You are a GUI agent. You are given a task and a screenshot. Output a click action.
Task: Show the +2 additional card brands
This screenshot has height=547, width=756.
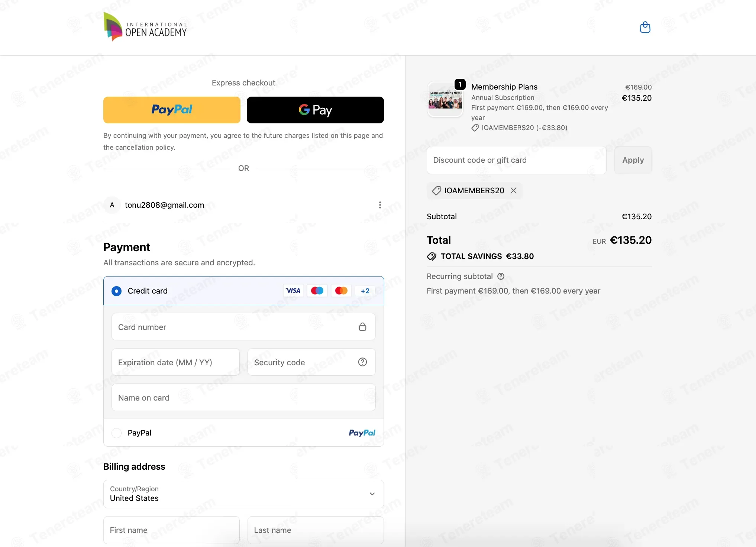365,291
